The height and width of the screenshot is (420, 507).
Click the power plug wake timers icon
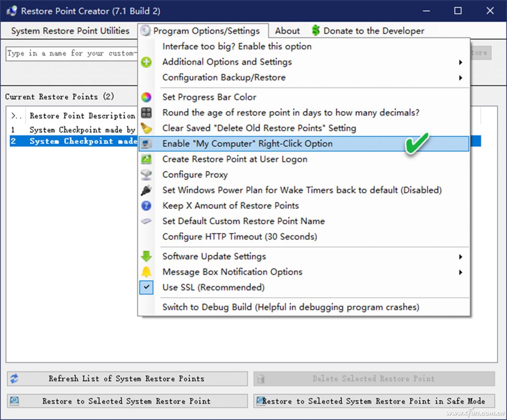tap(146, 190)
